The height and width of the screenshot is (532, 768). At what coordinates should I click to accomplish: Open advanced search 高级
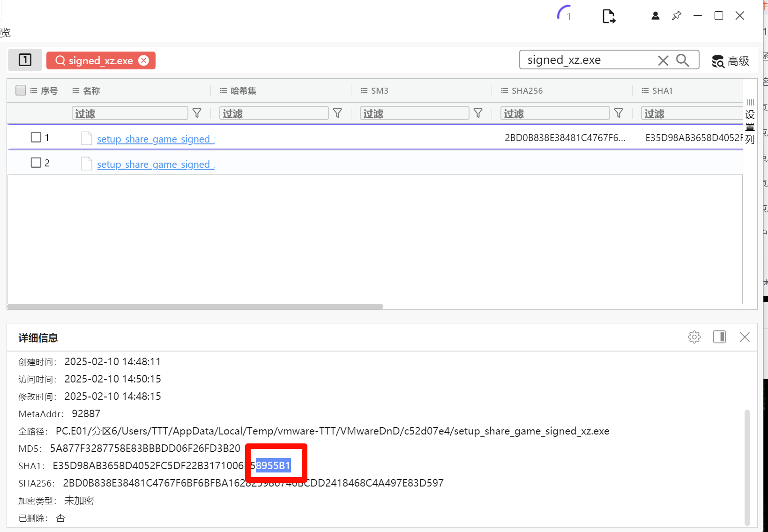[731, 61]
